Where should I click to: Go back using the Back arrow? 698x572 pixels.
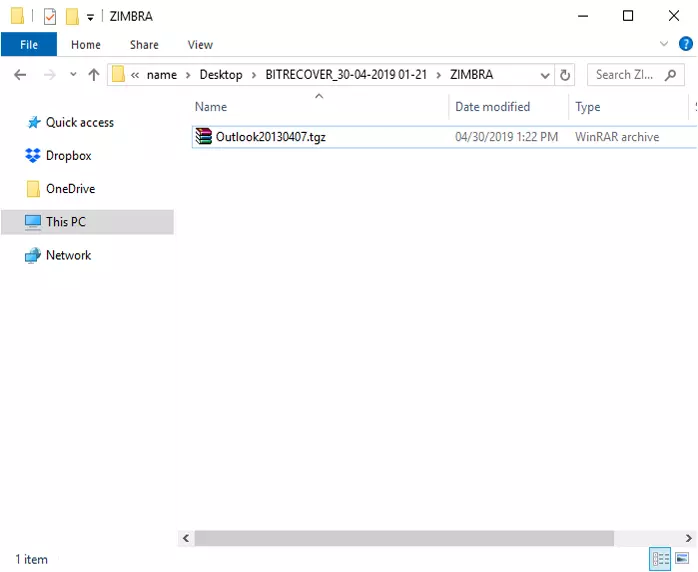click(x=20, y=75)
